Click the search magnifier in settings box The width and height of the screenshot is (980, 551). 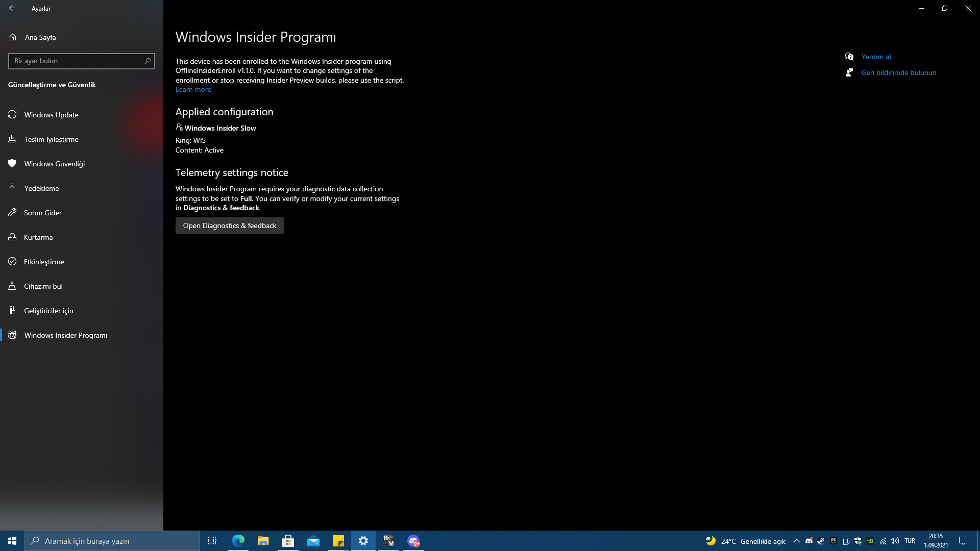(x=148, y=61)
